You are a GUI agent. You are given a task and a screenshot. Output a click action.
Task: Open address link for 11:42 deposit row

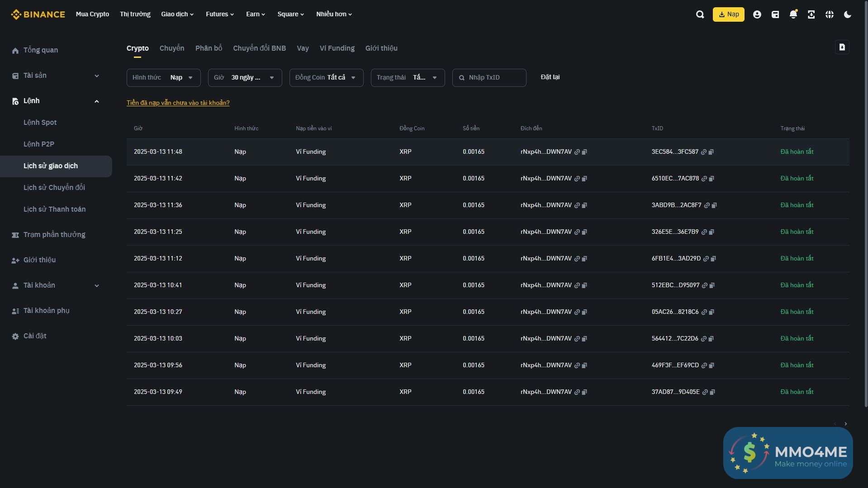click(577, 179)
